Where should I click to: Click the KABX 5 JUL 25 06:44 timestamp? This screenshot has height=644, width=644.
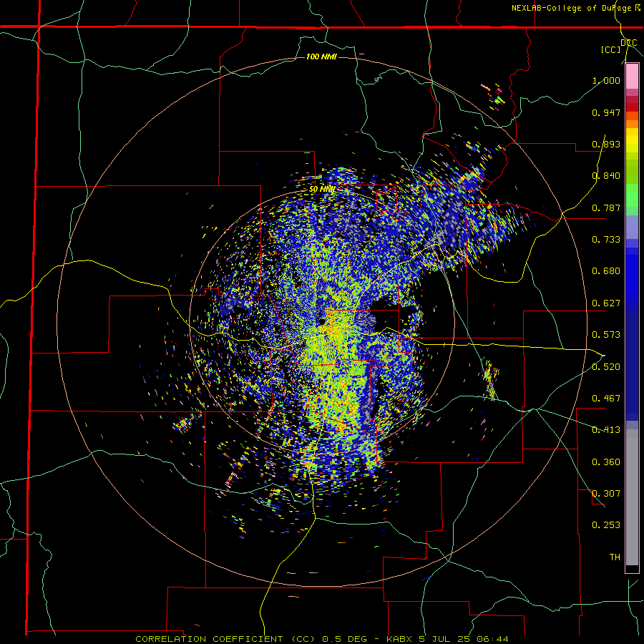[x=447, y=639]
